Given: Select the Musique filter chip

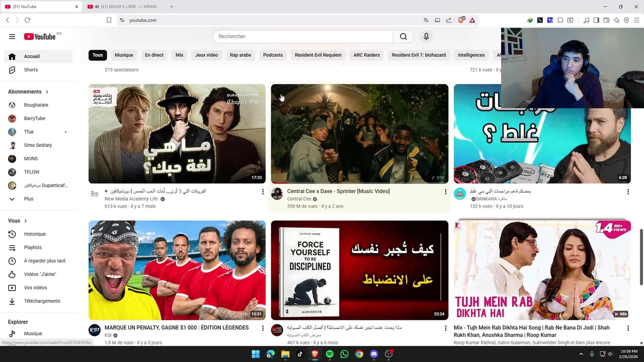Looking at the screenshot, I should coord(124,55).
